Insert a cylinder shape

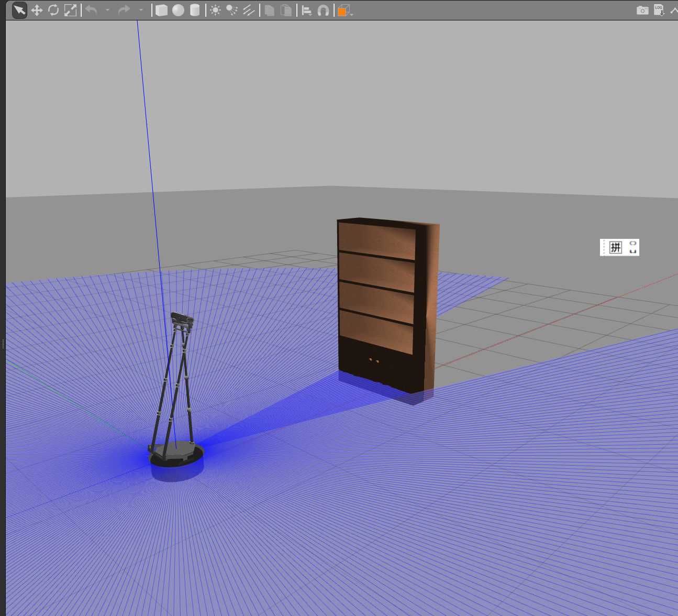tap(195, 10)
